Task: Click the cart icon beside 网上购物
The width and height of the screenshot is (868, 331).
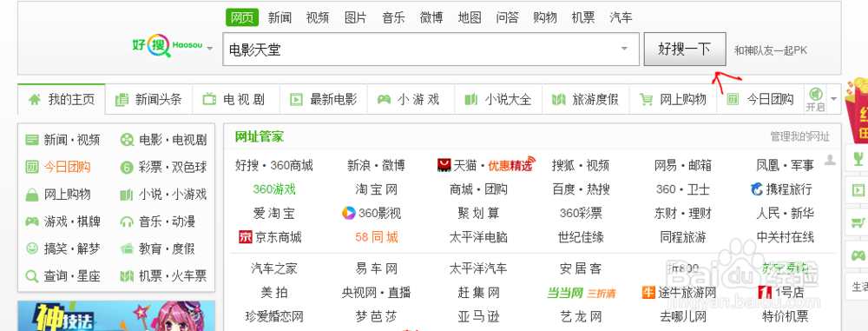Action: 646,100
